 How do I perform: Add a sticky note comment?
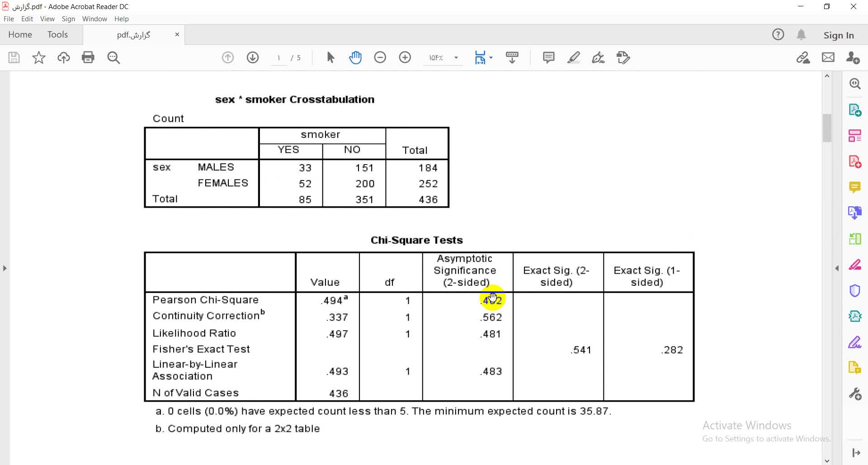point(548,57)
